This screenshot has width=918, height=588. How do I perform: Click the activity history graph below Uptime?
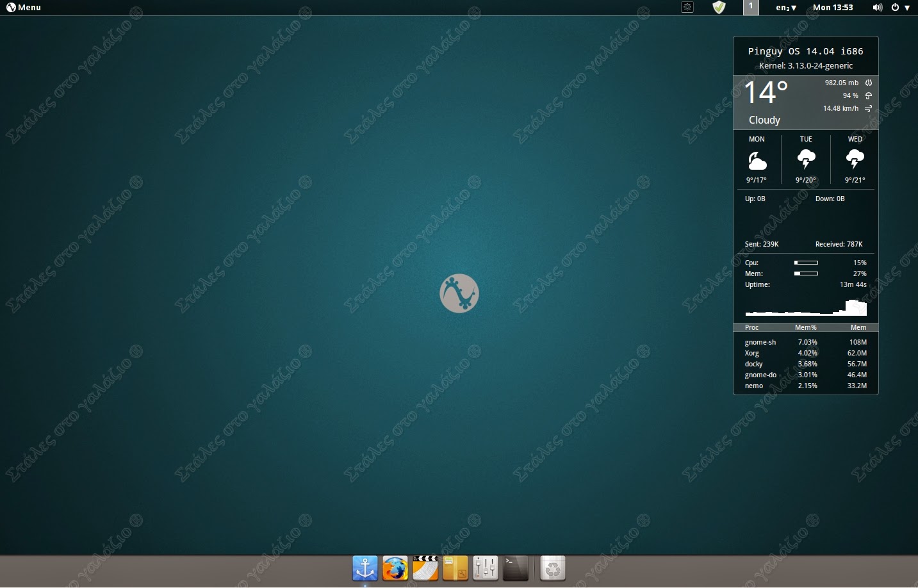tap(806, 307)
